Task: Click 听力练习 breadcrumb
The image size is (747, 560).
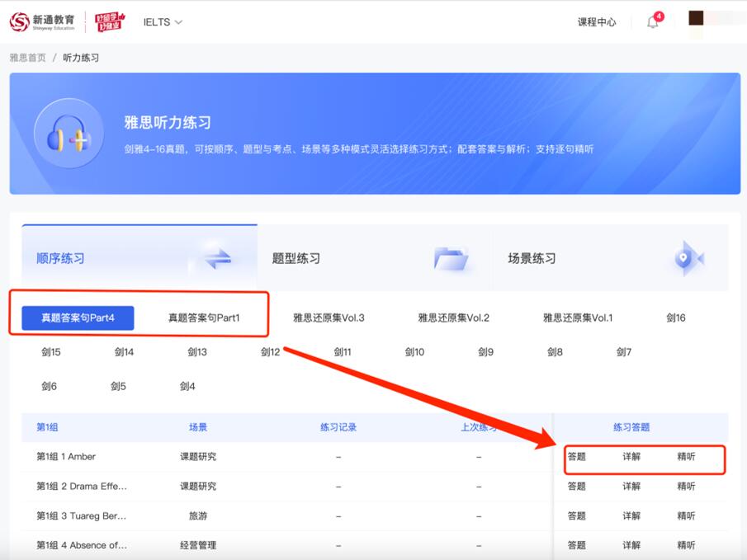Action: [x=81, y=58]
